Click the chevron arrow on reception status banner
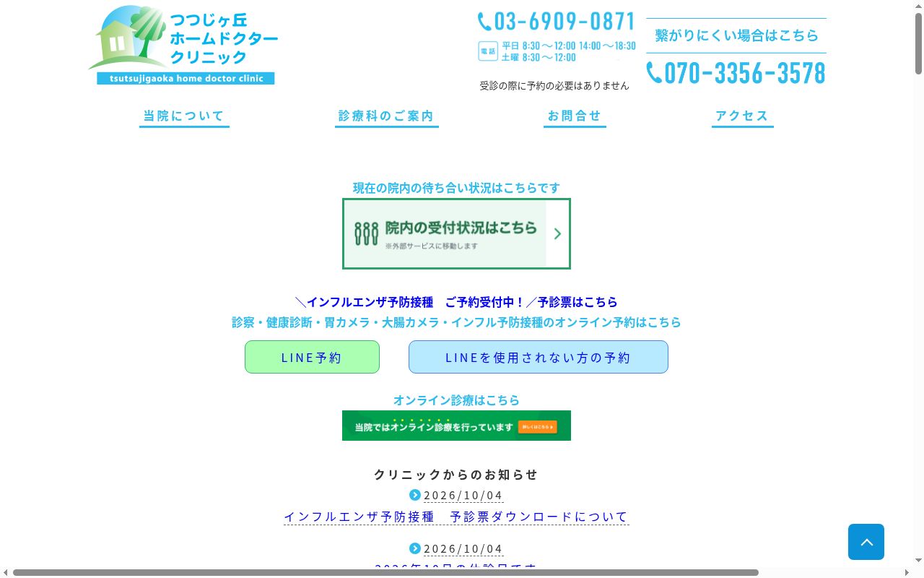The width and height of the screenshot is (924, 578). (x=557, y=233)
